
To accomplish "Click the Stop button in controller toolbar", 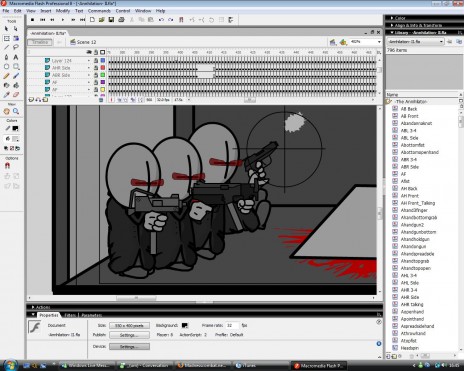I will coord(32,20).
